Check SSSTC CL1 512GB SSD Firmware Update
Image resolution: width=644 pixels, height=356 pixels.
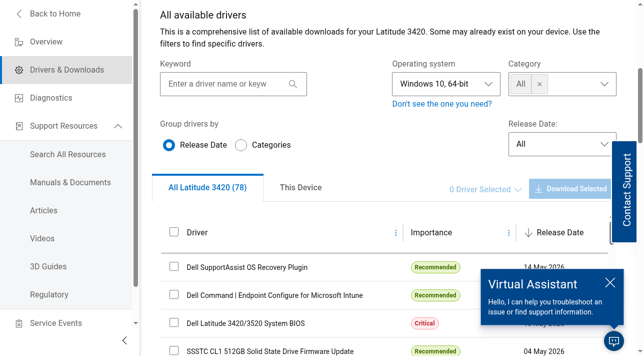coord(174,350)
